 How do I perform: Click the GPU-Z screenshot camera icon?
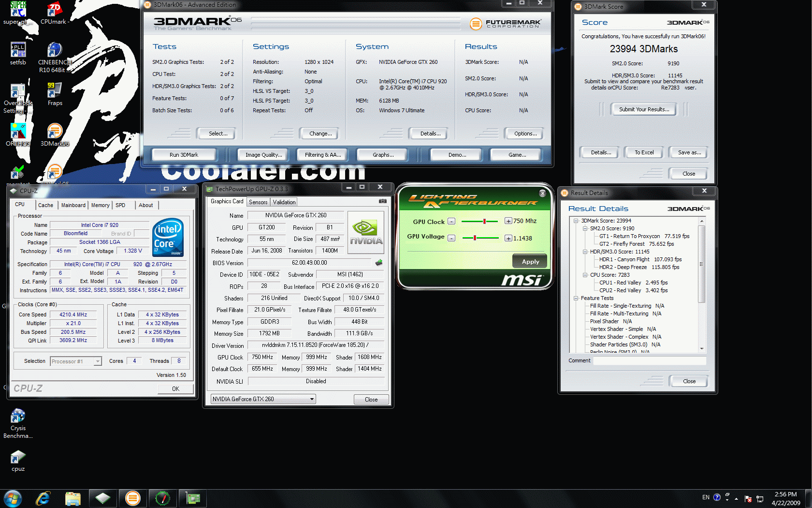(382, 201)
